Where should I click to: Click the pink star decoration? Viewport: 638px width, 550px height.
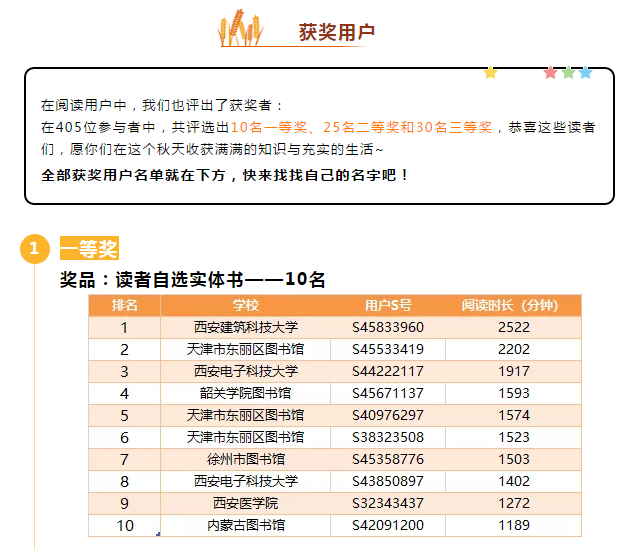[x=550, y=72]
